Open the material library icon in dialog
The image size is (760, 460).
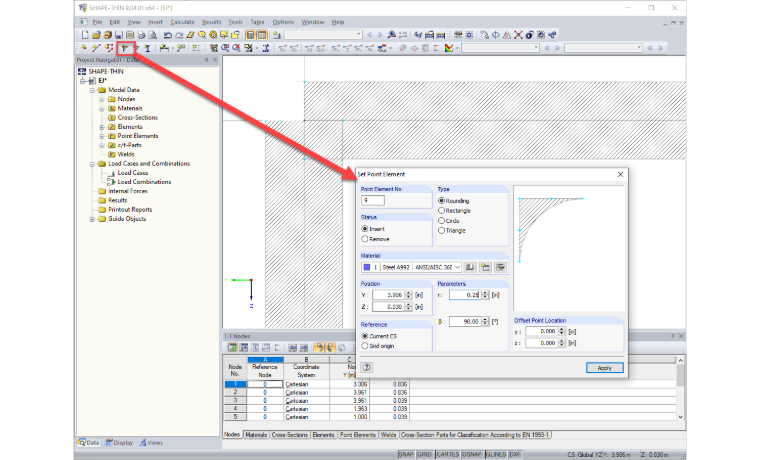pos(470,267)
